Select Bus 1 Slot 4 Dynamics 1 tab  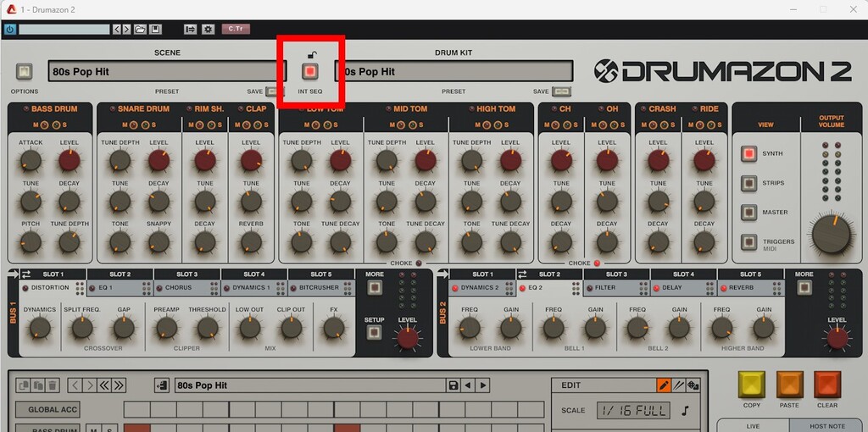[x=254, y=288]
